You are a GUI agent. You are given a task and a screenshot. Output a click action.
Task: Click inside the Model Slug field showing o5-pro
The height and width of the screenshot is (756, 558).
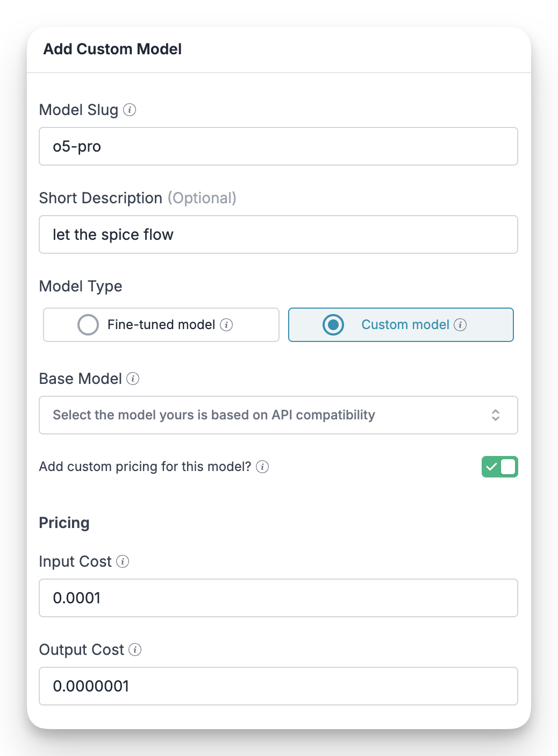pyautogui.click(x=278, y=146)
